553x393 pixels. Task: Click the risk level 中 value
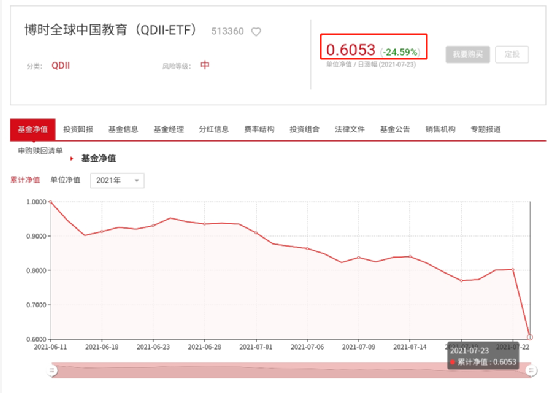point(205,65)
